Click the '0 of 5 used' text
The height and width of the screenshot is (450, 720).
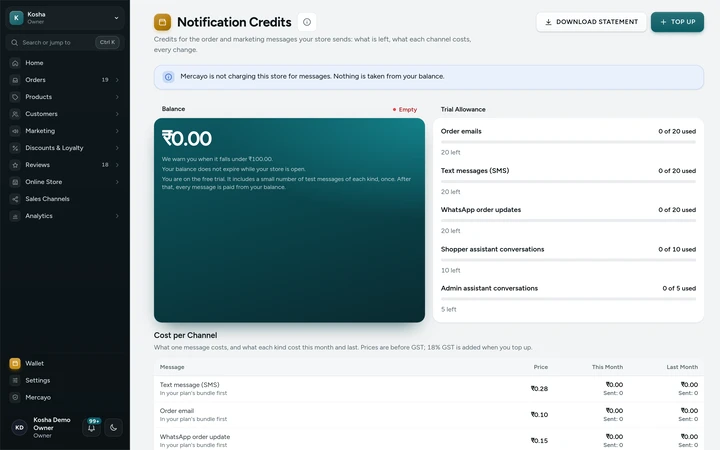679,288
